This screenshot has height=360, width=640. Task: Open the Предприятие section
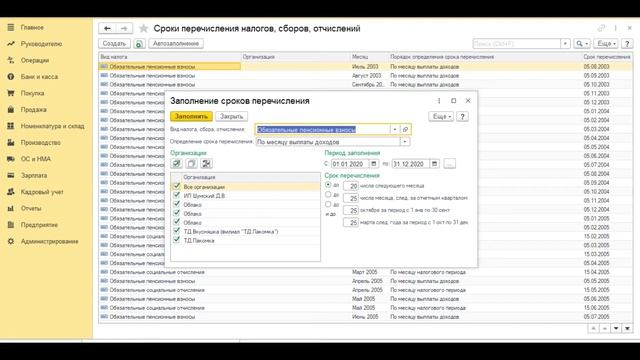[39, 225]
